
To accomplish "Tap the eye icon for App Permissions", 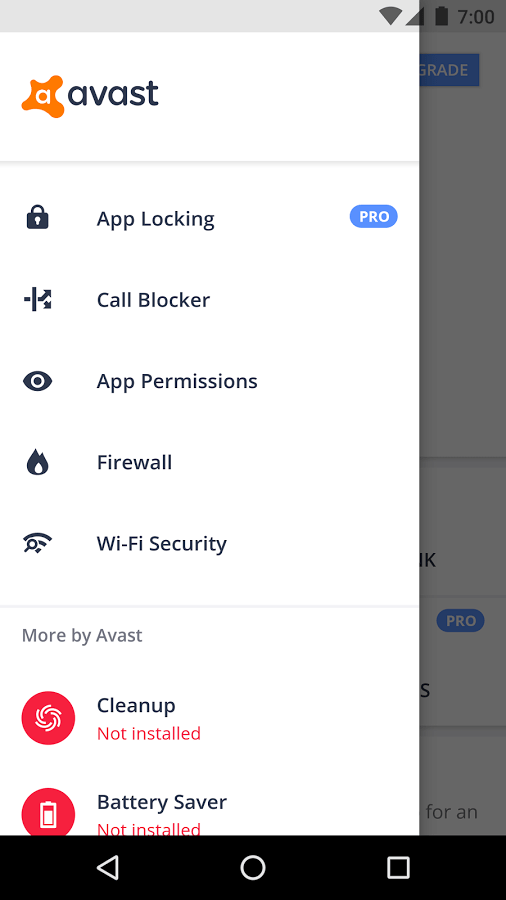I will [x=38, y=381].
